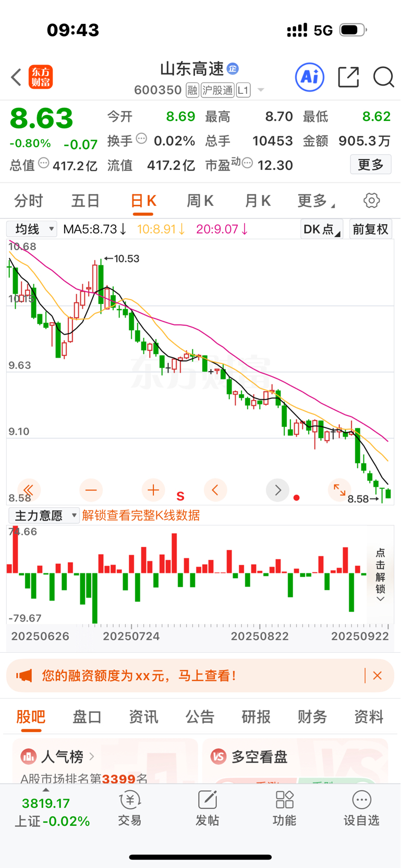Expand chart to fullscreen with diagonal arrows
Viewport: 401px width, 868px height.
click(x=339, y=490)
